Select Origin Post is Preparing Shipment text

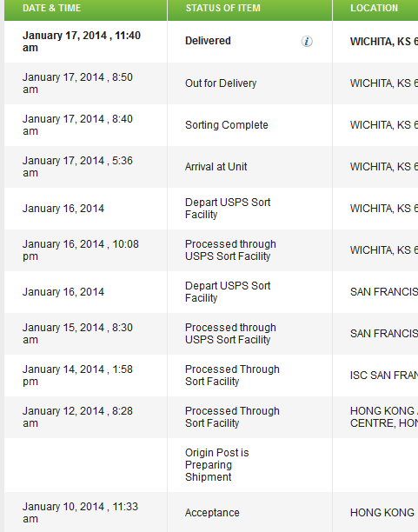tap(217, 465)
